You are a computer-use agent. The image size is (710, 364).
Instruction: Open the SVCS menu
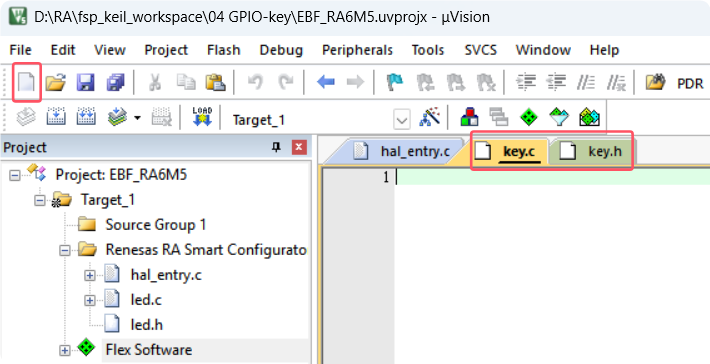pyautogui.click(x=480, y=50)
